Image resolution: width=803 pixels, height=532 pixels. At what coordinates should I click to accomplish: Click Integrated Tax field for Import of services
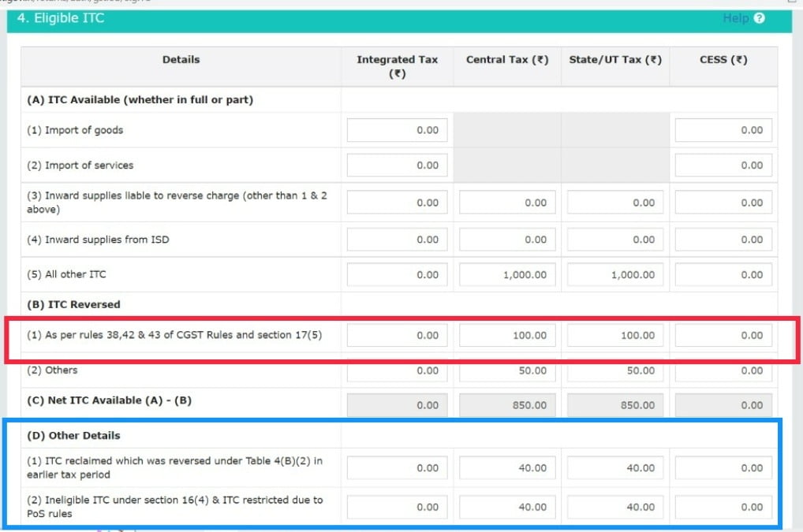tap(397, 166)
